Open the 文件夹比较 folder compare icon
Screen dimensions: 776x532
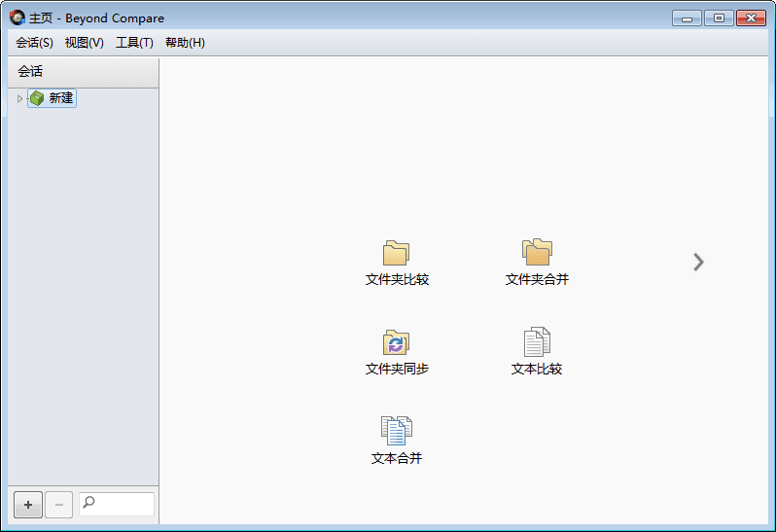click(x=396, y=253)
